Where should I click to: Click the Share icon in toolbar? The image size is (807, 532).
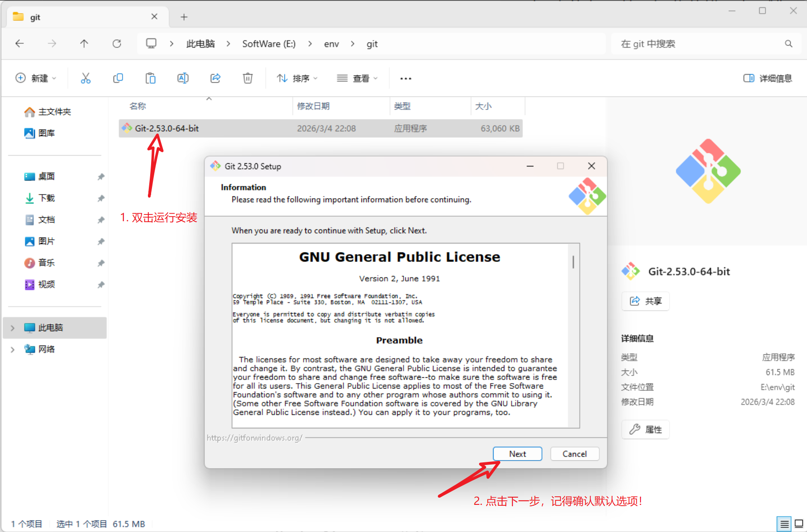(x=215, y=78)
